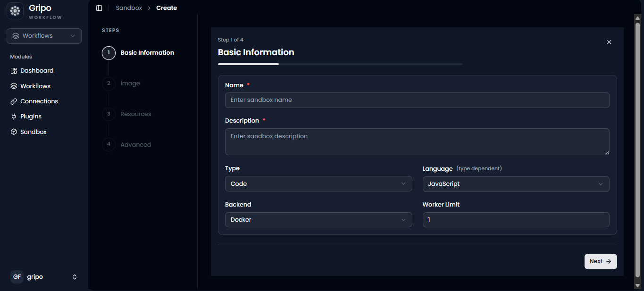Click the GF avatar icon
Screen dimensions: 644x291
pos(17,277)
